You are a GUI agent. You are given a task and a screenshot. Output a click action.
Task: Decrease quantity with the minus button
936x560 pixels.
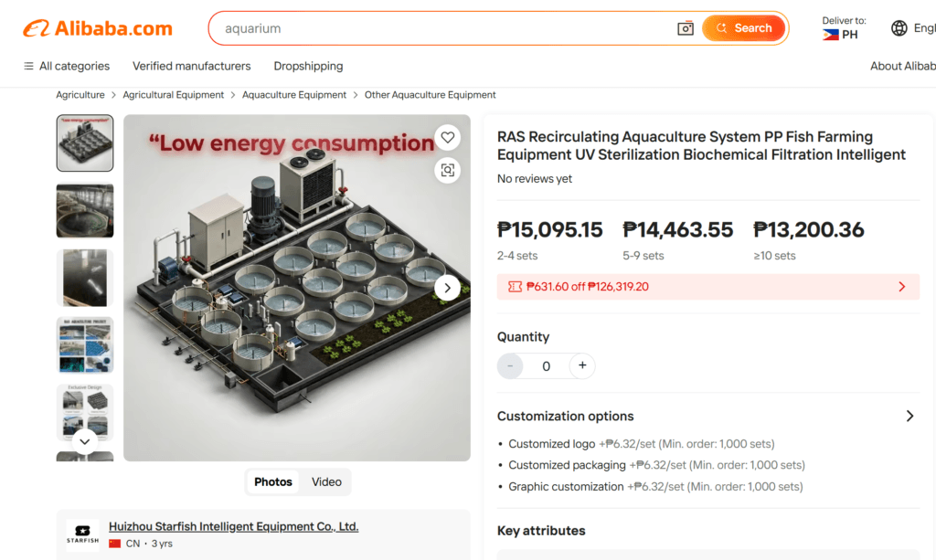(510, 365)
